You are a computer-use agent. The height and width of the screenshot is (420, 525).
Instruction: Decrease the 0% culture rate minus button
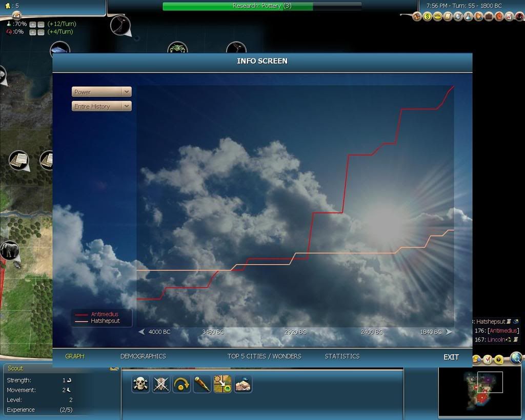[x=41, y=32]
